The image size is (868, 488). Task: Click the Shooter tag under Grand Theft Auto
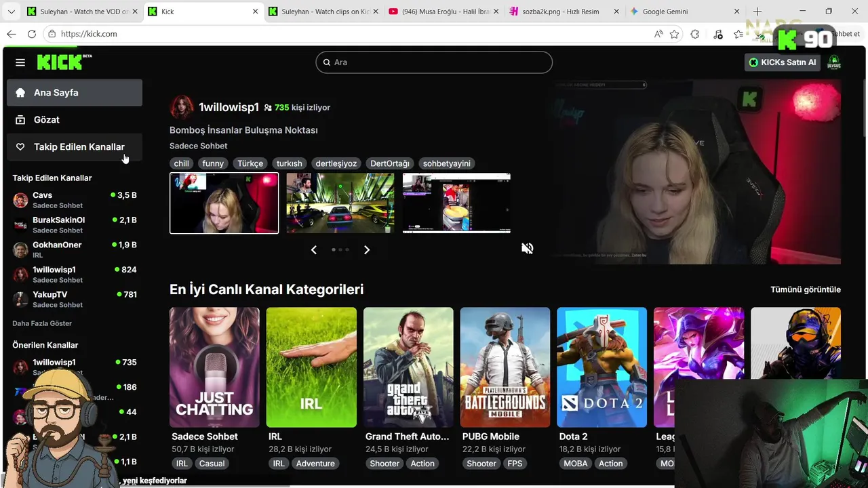(x=384, y=464)
